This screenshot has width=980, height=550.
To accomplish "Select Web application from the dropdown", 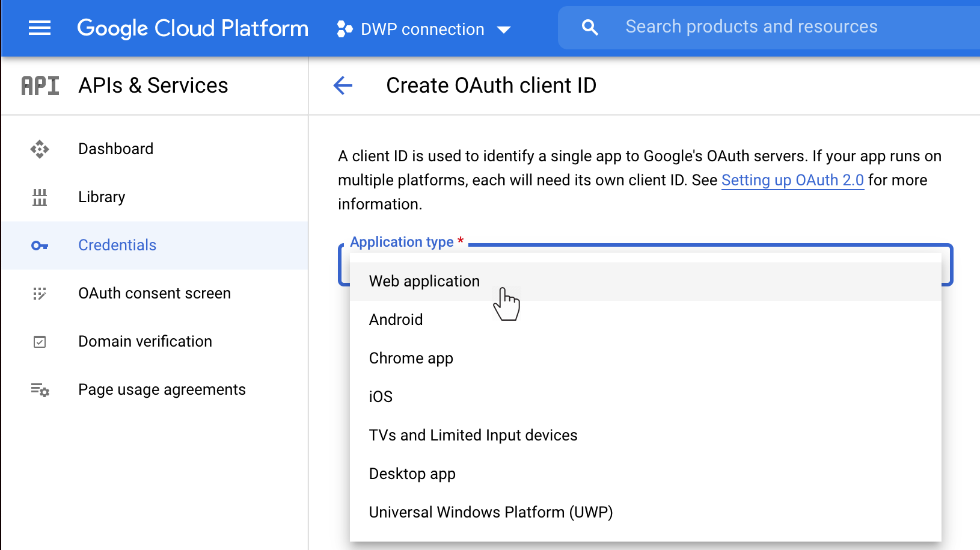I will point(424,281).
